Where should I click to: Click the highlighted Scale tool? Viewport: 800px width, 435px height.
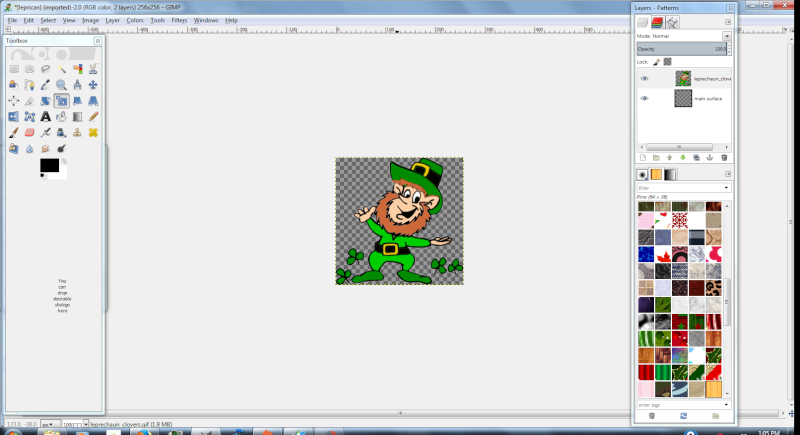(61, 101)
